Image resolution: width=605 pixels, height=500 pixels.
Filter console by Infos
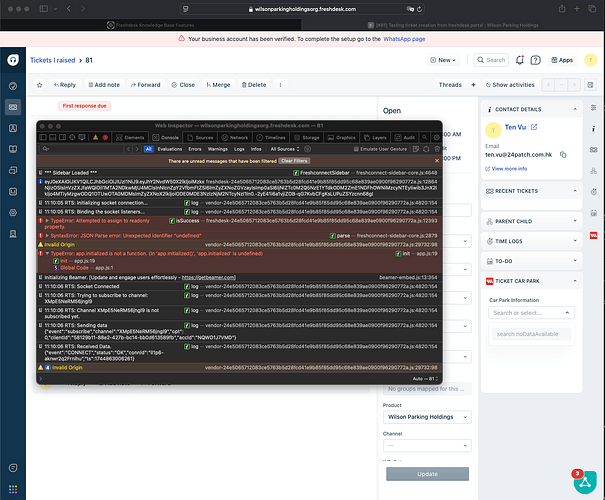256,149
